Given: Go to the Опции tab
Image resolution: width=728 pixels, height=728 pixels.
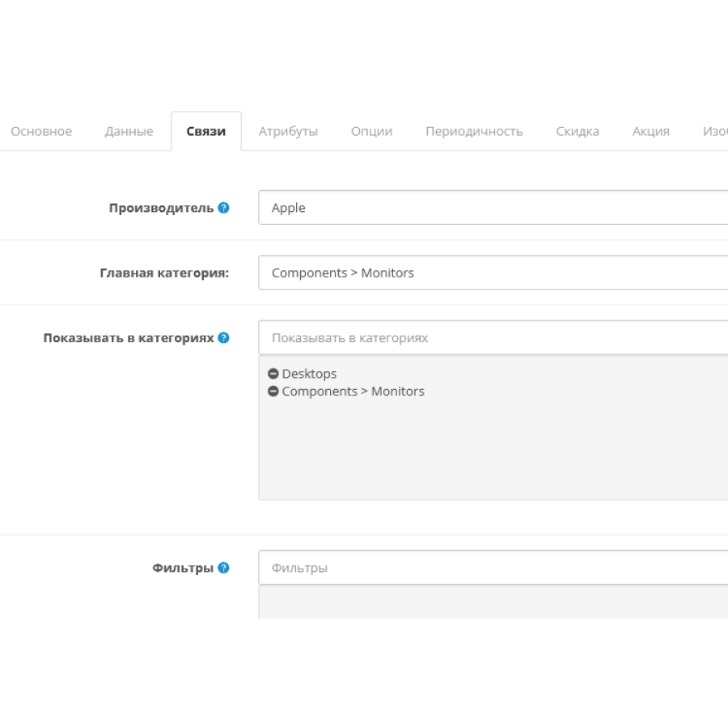Looking at the screenshot, I should [372, 131].
